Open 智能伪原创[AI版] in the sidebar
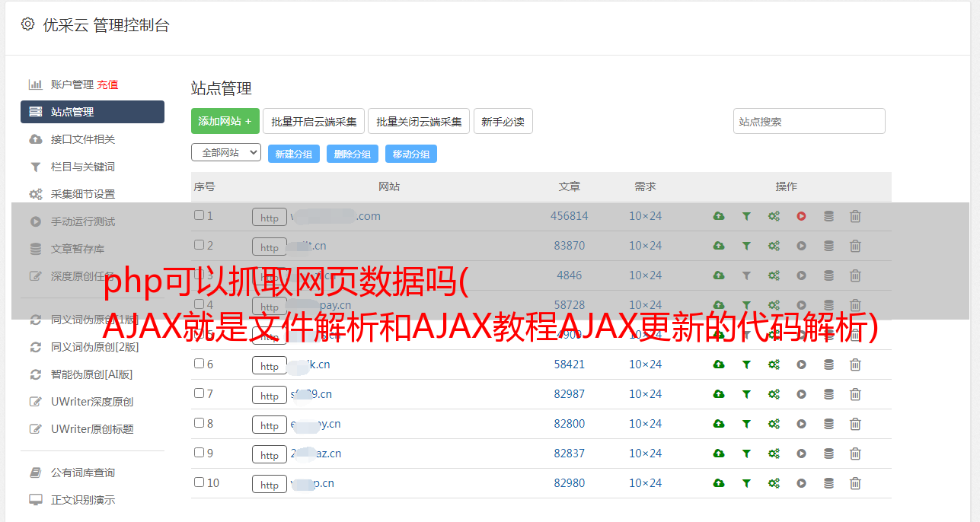This screenshot has height=522, width=980. (92, 374)
